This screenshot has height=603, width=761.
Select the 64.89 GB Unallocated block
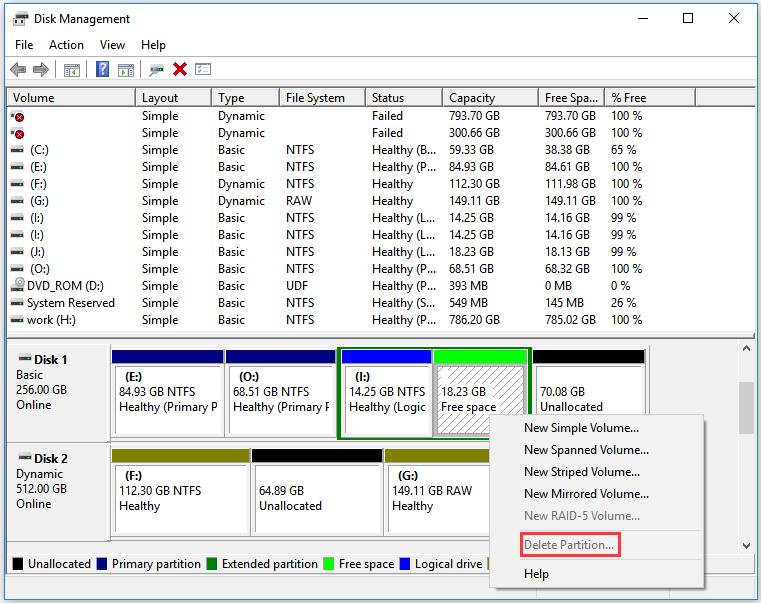pos(317,491)
